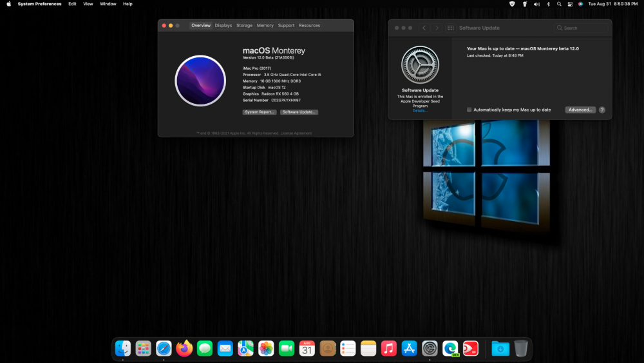Click the shield checkmark menu bar icon
The image size is (644, 363).
[x=512, y=4]
